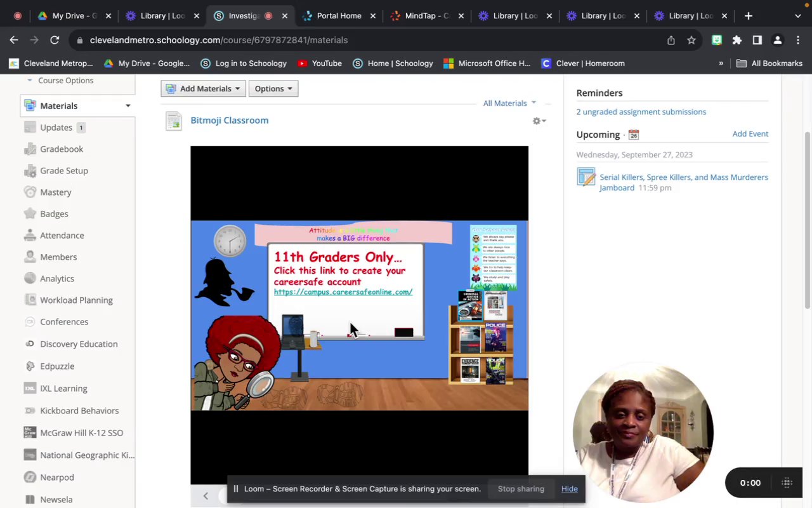Screen dimensions: 812x508
Task: Open the Options dropdown menu
Action: [x=273, y=89]
